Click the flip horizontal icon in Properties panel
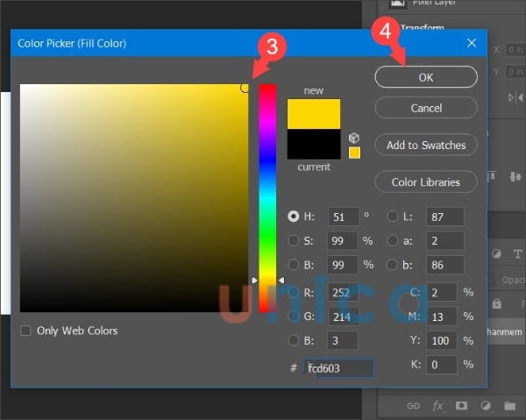Viewport: 526px width, 420px height. (x=515, y=97)
